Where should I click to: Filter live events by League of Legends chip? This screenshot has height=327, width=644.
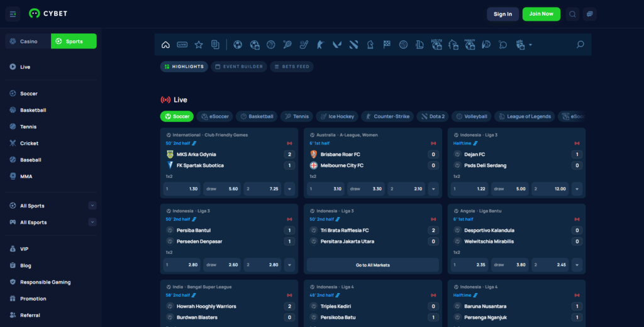point(525,116)
